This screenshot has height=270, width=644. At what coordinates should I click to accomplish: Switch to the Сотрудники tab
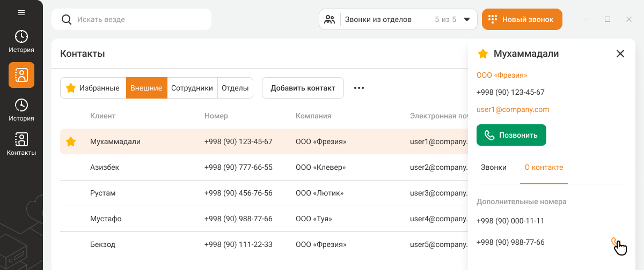[x=192, y=88]
